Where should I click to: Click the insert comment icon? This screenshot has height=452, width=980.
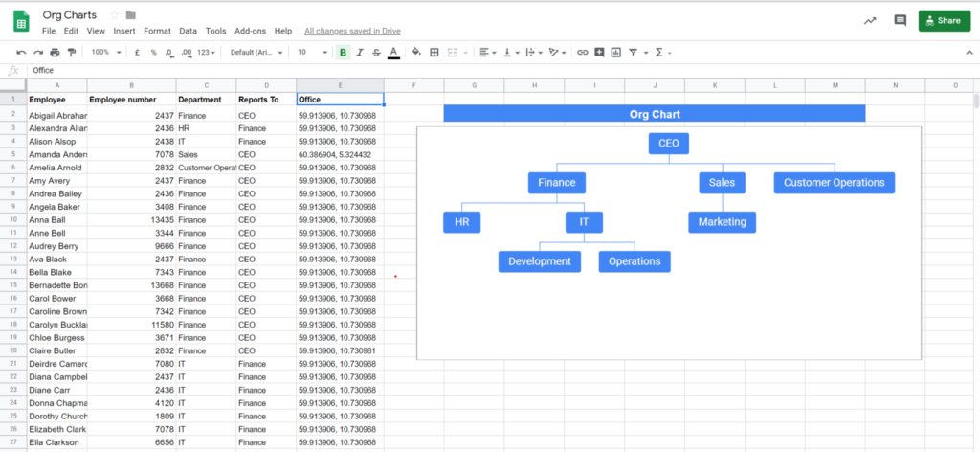[x=599, y=53]
